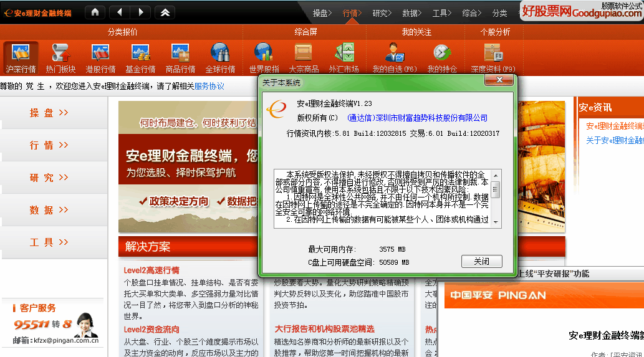644x357 pixels.
Task: Open 服务协议 link
Action: (x=209, y=86)
